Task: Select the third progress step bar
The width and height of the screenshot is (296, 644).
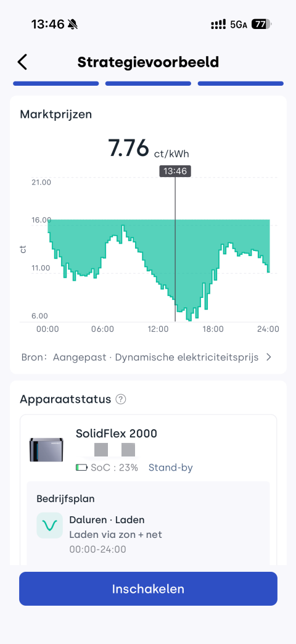Action: tap(240, 84)
